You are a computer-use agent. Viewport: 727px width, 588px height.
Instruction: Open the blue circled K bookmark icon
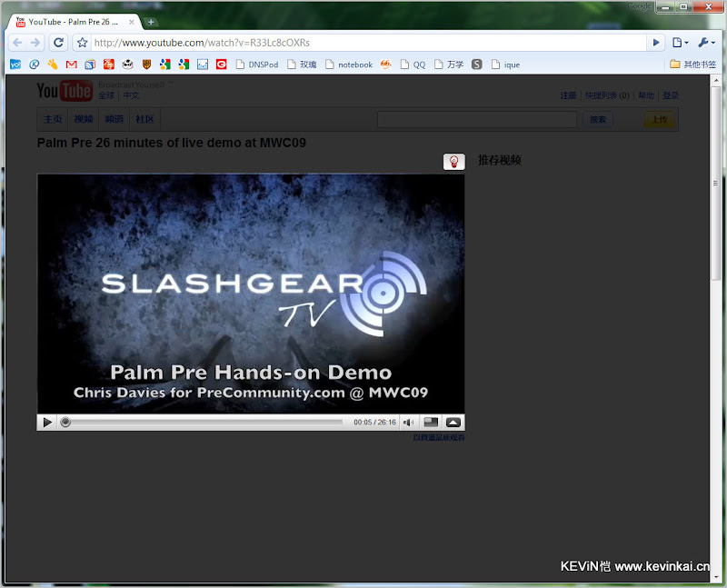35,65
